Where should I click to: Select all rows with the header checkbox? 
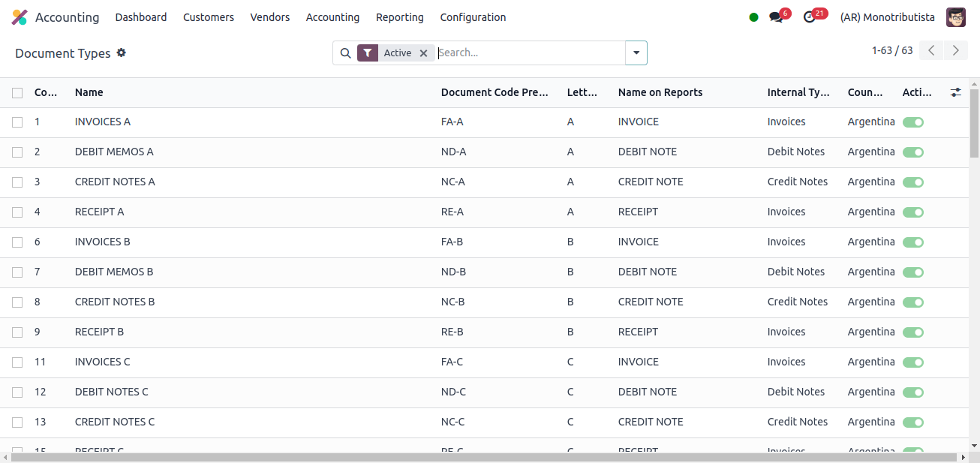[x=17, y=93]
